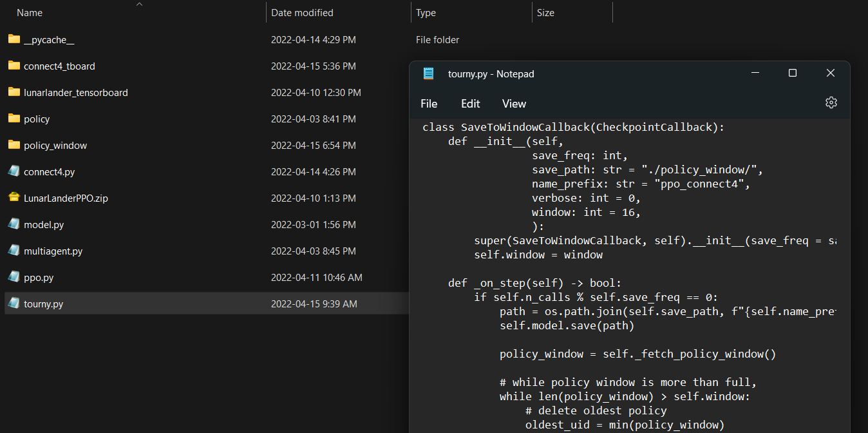
Task: Click the tourny.py file icon
Action: (x=14, y=303)
